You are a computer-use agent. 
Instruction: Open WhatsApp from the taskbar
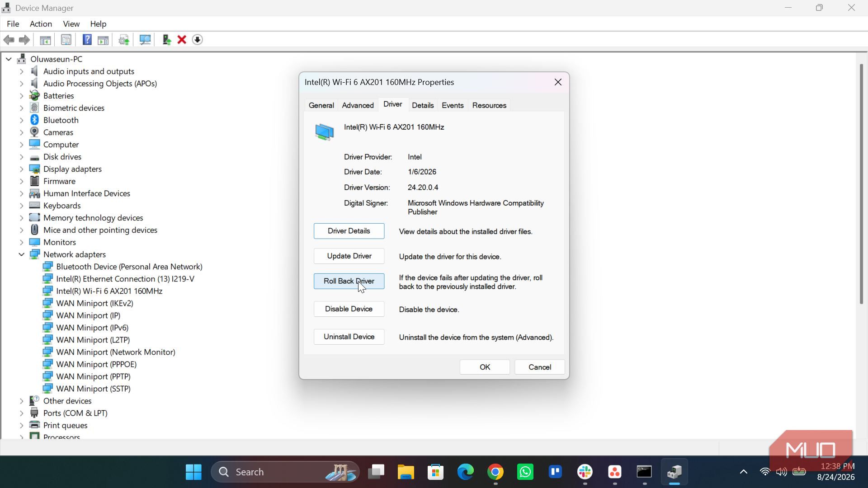click(x=525, y=472)
